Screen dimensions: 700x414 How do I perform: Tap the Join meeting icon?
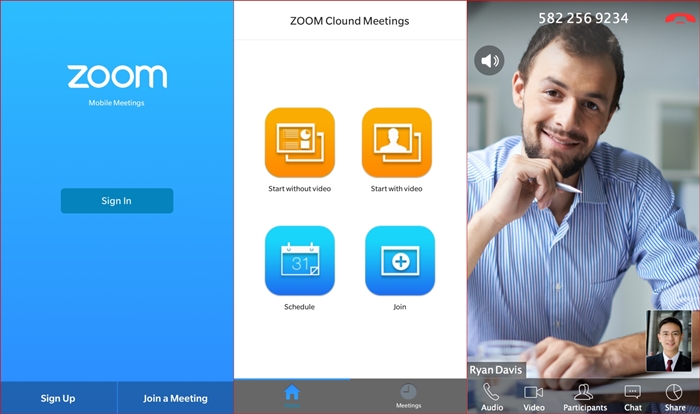400,260
